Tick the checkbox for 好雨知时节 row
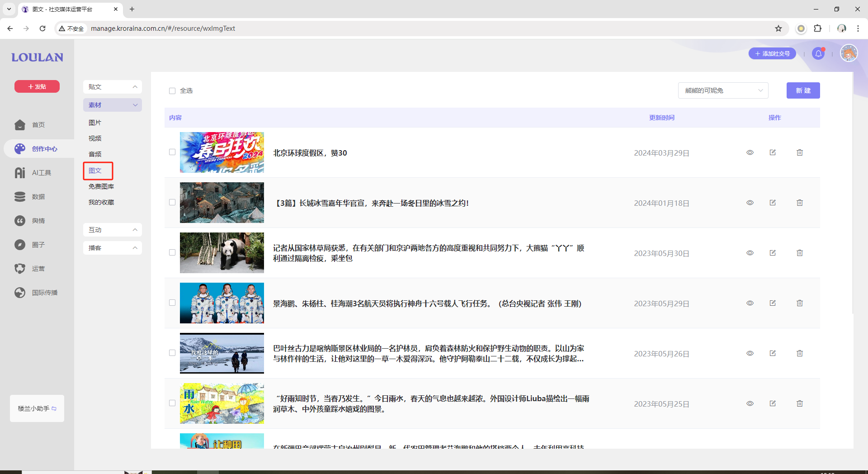868x474 pixels. tap(172, 403)
